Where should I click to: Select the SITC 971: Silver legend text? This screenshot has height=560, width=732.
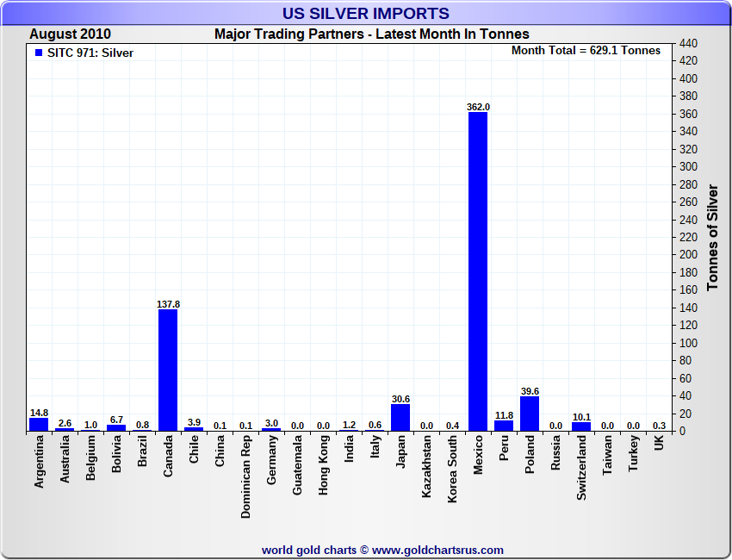(x=90, y=53)
